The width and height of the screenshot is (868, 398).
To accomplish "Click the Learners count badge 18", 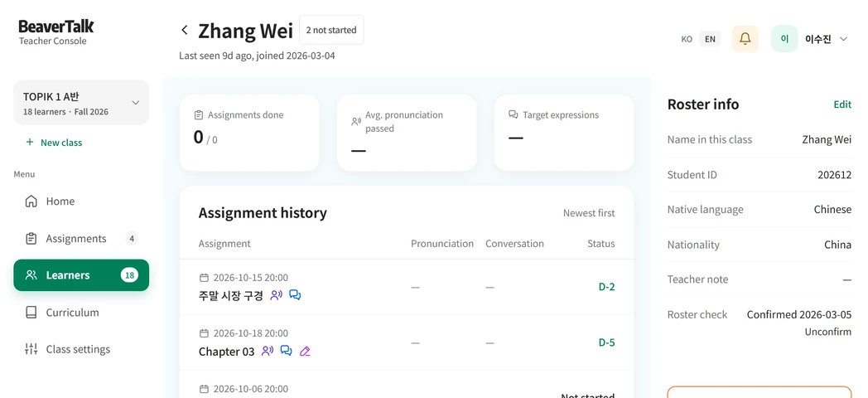I will [x=129, y=275].
